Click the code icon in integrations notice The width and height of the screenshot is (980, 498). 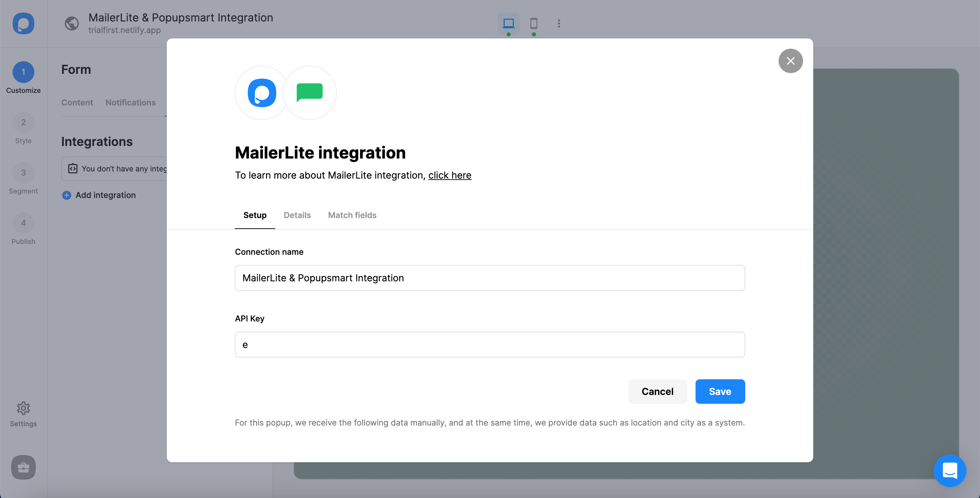point(73,168)
